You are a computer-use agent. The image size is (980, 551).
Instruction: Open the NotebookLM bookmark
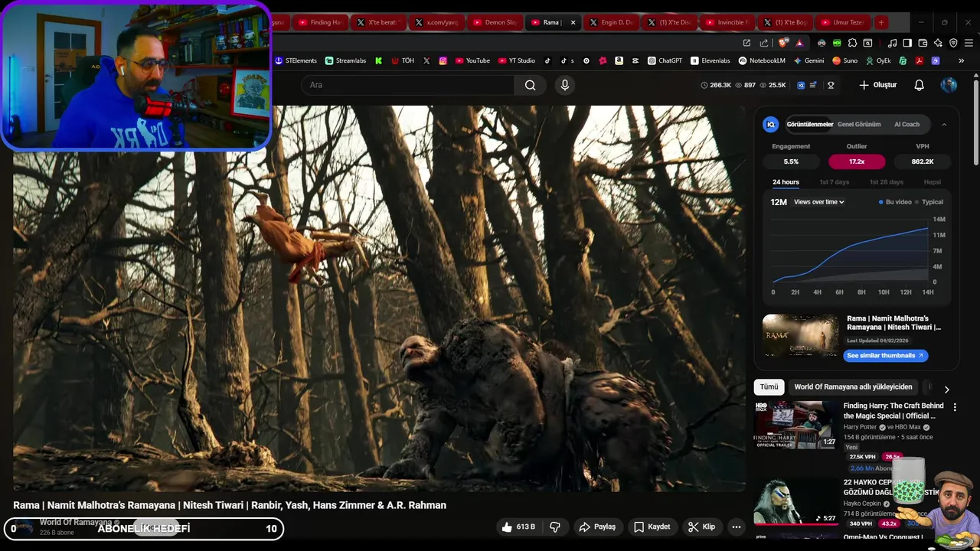[x=762, y=60]
